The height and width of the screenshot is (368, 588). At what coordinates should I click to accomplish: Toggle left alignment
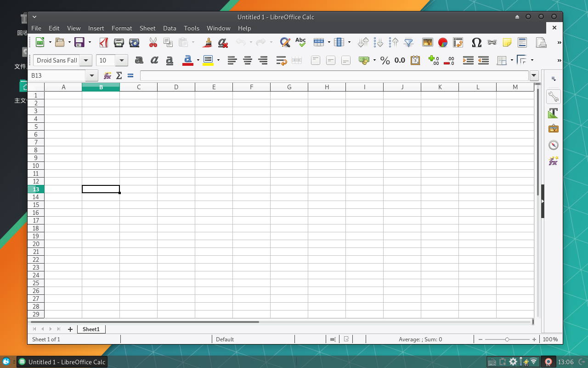232,60
